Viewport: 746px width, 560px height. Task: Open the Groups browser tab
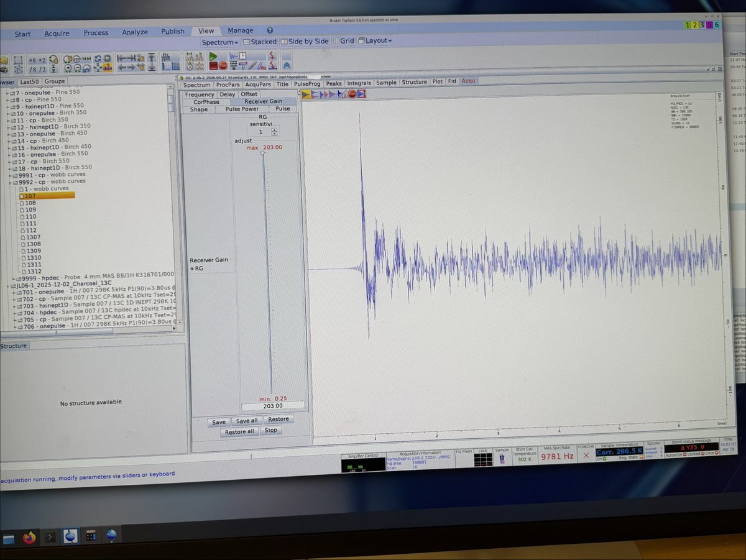pyautogui.click(x=54, y=81)
